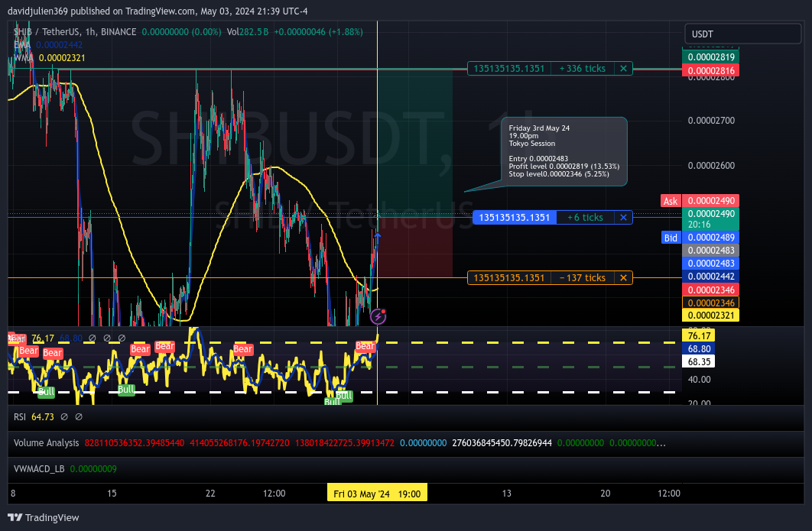
Task: Click the WMA 0.00002321 legend entry
Action: click(x=49, y=58)
